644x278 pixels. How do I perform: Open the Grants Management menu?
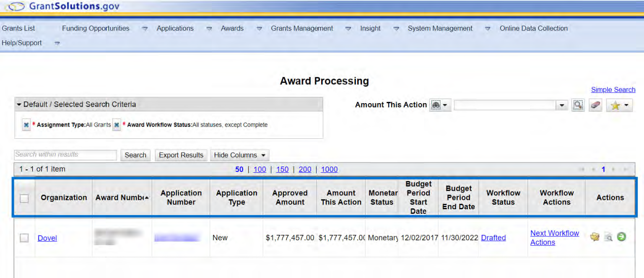pos(302,29)
